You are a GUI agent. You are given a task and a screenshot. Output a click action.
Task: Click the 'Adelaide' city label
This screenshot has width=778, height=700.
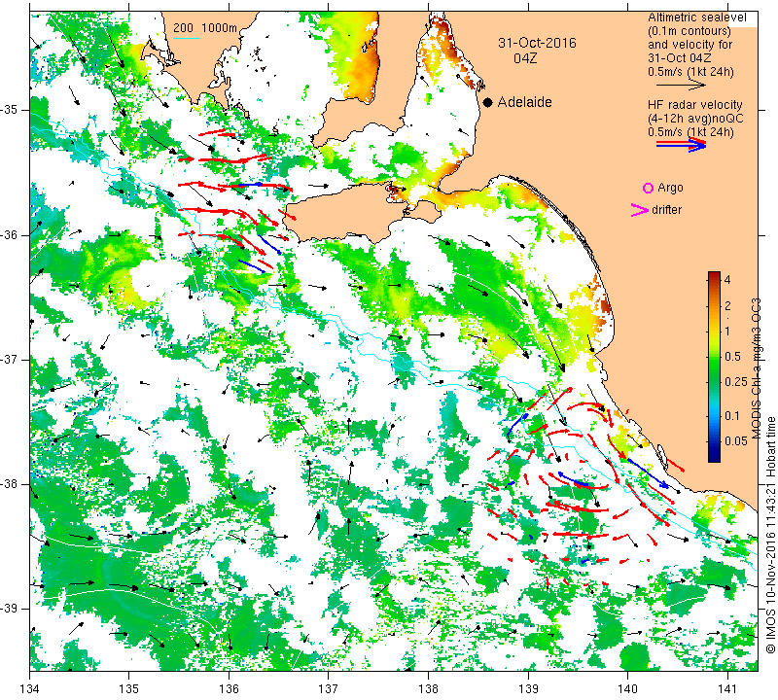click(x=524, y=102)
